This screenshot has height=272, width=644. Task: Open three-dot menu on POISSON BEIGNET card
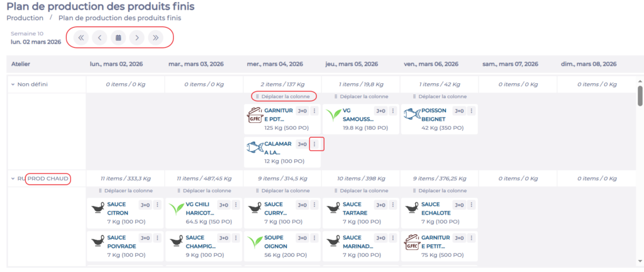[x=472, y=111]
